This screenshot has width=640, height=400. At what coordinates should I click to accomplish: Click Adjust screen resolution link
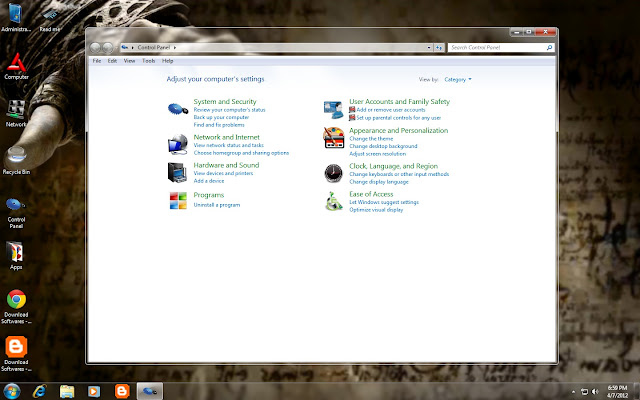(378, 154)
